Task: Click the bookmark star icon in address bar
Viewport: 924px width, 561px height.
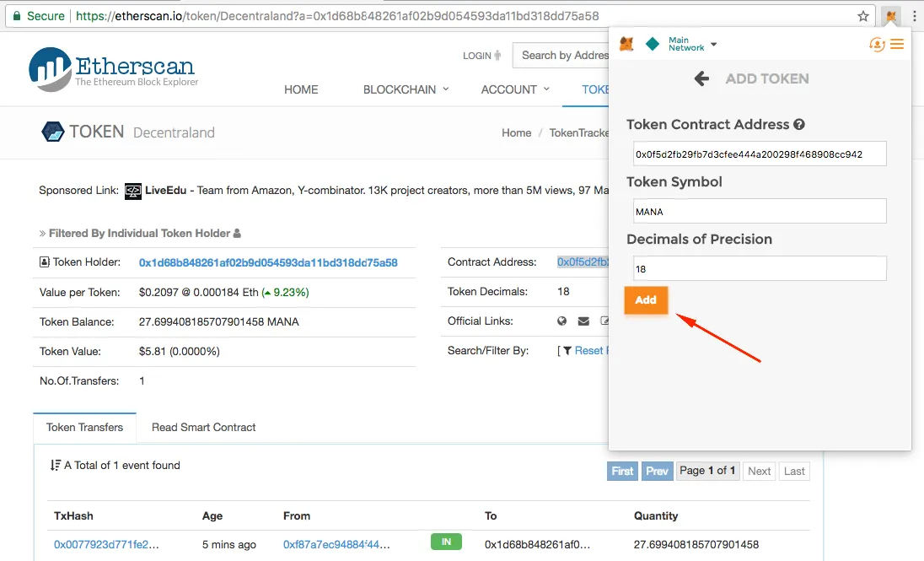Action: (x=863, y=16)
